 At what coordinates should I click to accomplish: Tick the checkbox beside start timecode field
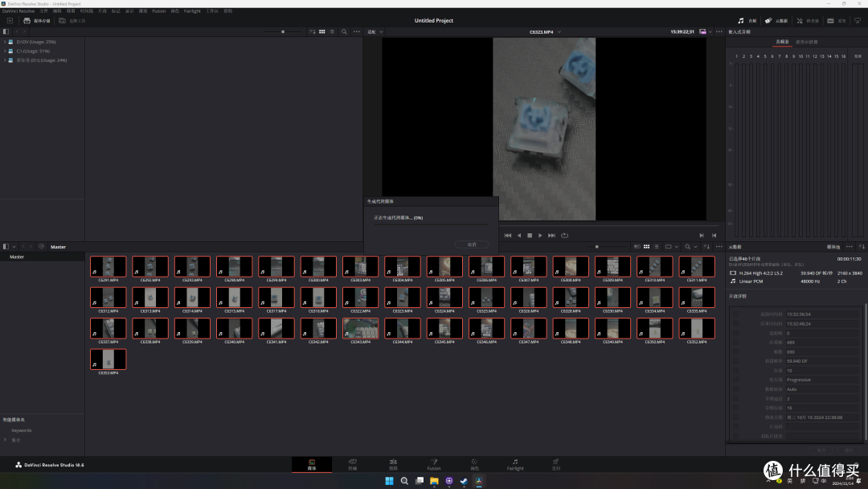point(735,314)
